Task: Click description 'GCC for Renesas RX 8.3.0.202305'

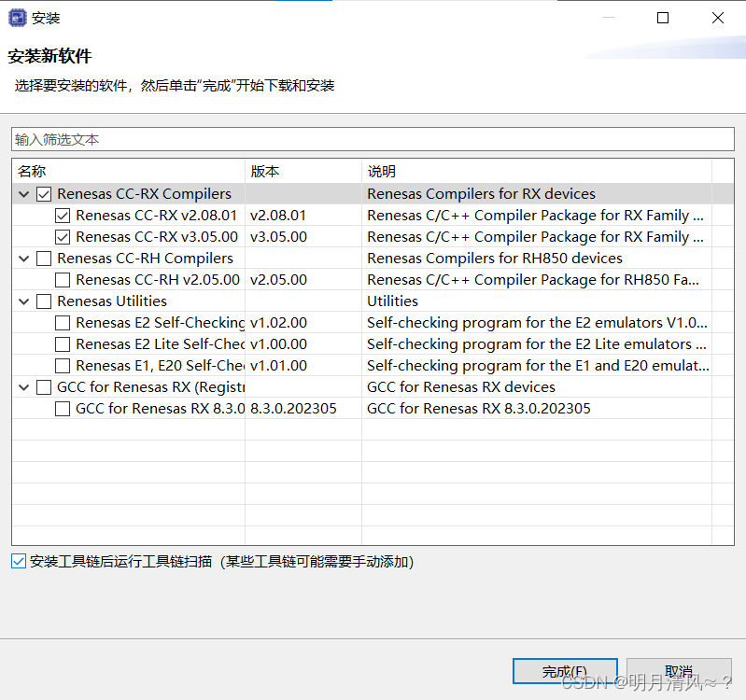Action: click(479, 409)
